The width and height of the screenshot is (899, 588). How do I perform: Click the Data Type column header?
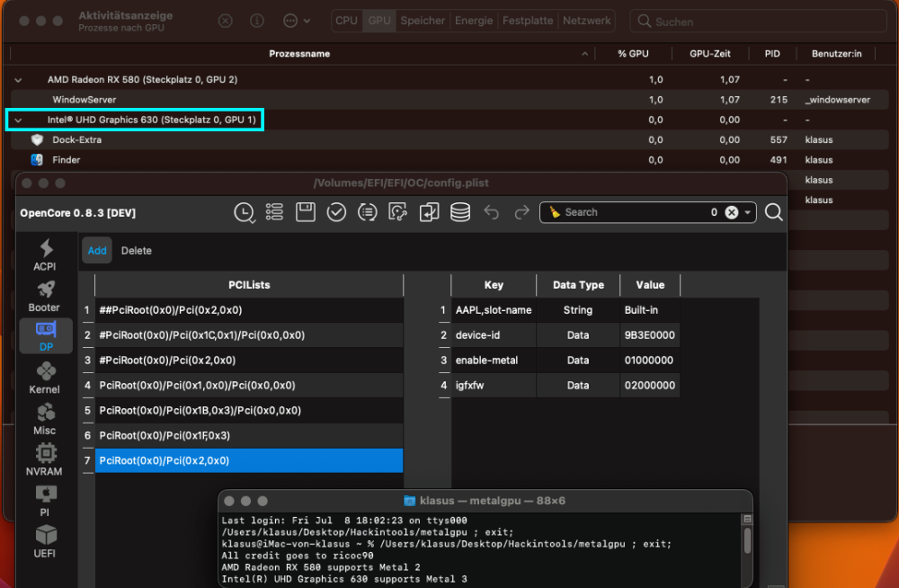click(578, 285)
